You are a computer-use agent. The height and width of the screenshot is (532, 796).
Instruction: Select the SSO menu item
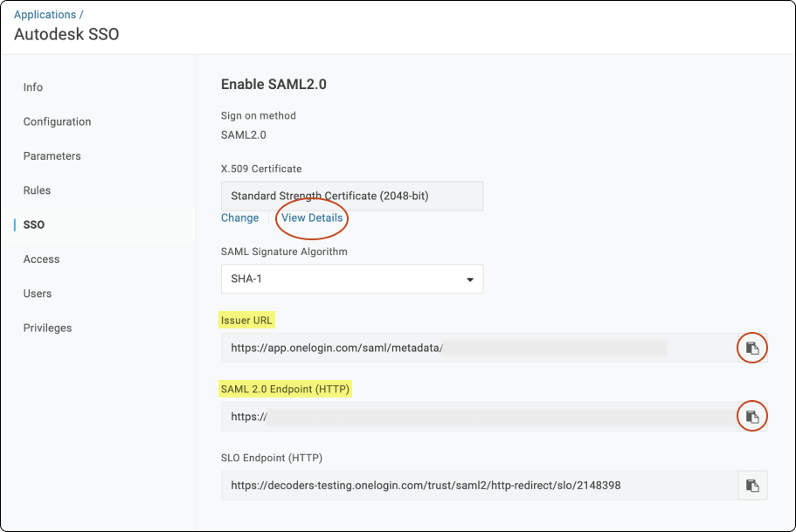(34, 225)
